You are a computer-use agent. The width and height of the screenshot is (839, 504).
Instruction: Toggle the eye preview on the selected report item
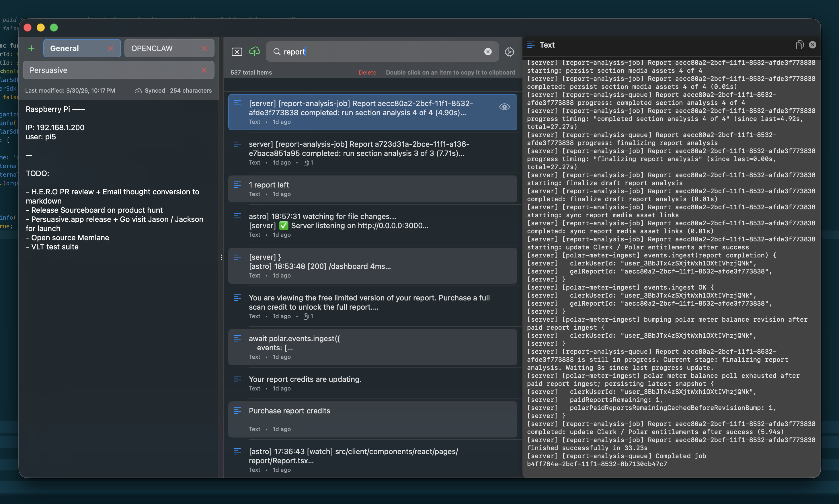[x=504, y=107]
